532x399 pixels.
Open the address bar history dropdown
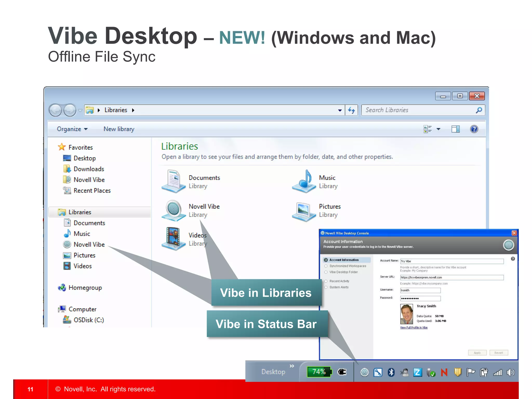click(340, 110)
